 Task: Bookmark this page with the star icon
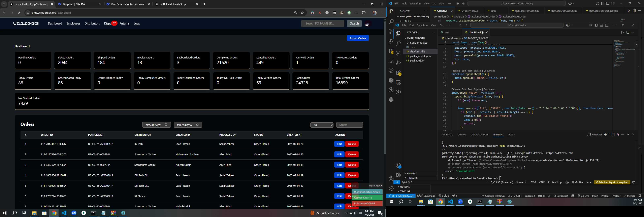[x=302, y=13]
